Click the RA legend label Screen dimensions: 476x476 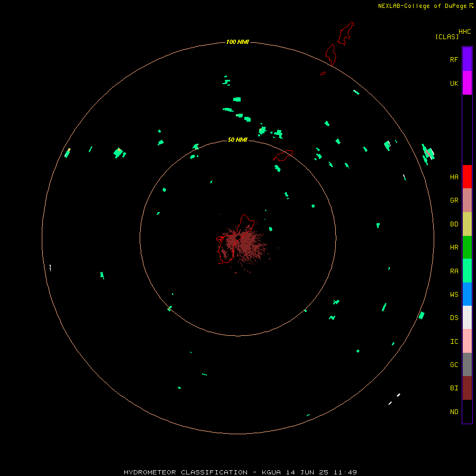tap(454, 271)
